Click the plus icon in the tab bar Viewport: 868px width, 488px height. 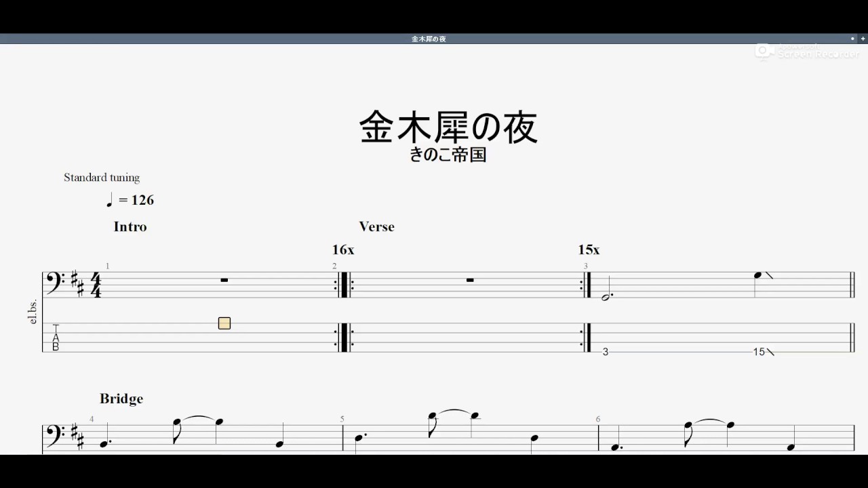(x=863, y=39)
